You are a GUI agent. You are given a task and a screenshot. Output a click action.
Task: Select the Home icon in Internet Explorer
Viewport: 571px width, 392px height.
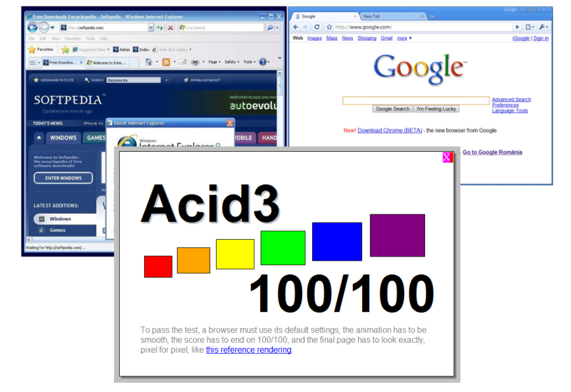click(x=148, y=61)
